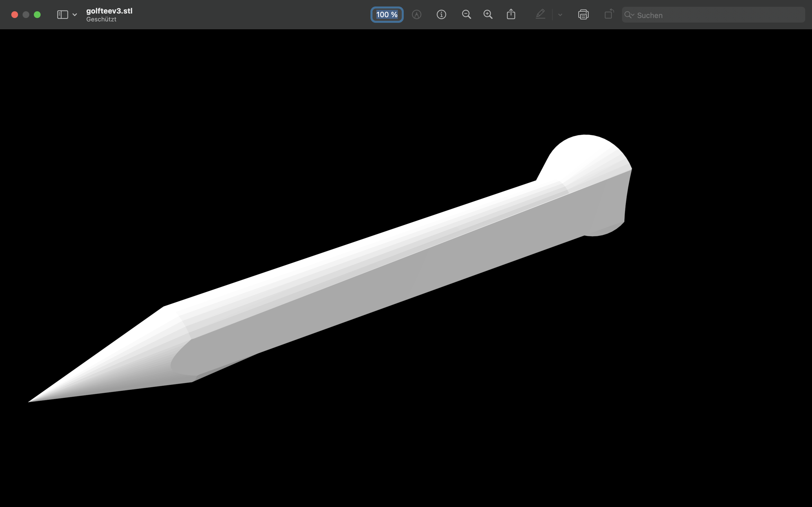Select the 100 % zoom field
The image size is (812, 507).
387,15
